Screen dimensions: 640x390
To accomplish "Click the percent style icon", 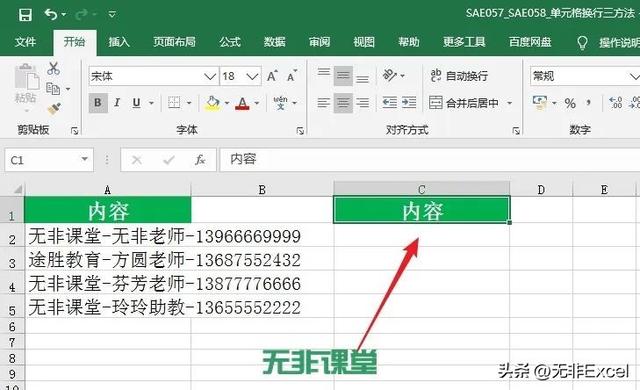I will pos(570,103).
